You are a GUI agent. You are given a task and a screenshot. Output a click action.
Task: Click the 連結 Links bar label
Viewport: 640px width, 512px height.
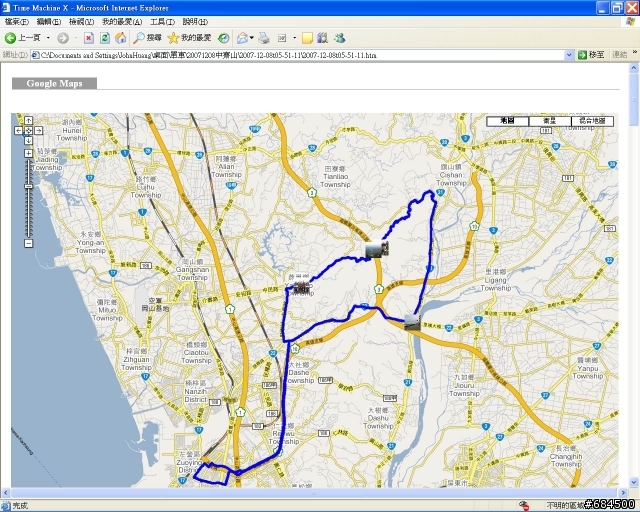tap(620, 55)
